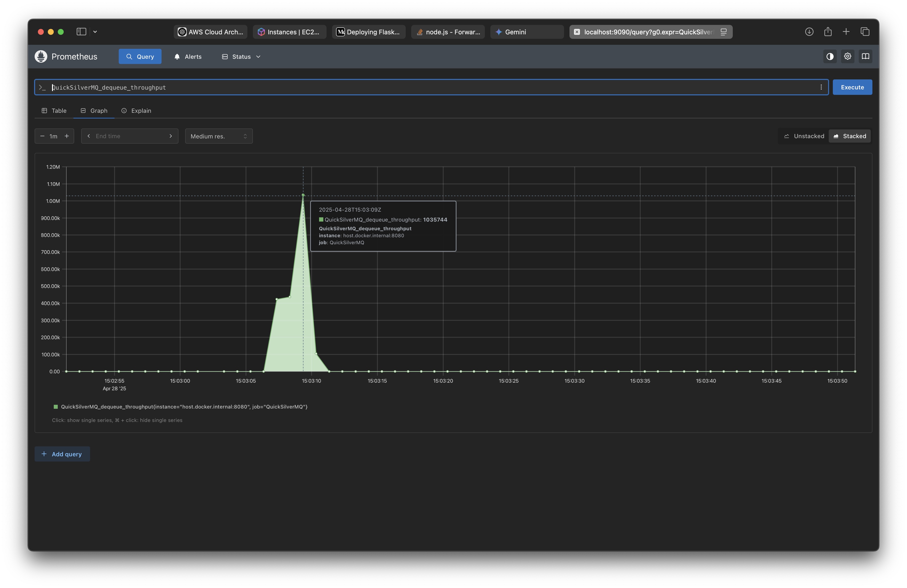Switch to the Table tab
Image resolution: width=907 pixels, height=588 pixels.
coord(54,111)
